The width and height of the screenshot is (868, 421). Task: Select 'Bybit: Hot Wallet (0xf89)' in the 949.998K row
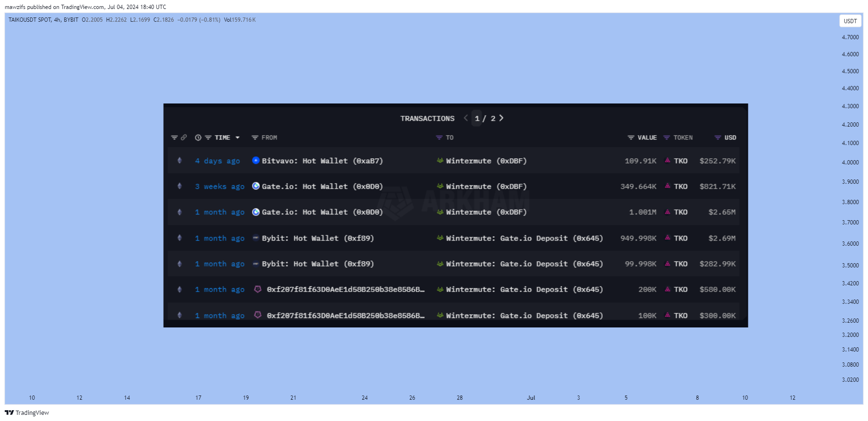pos(318,238)
